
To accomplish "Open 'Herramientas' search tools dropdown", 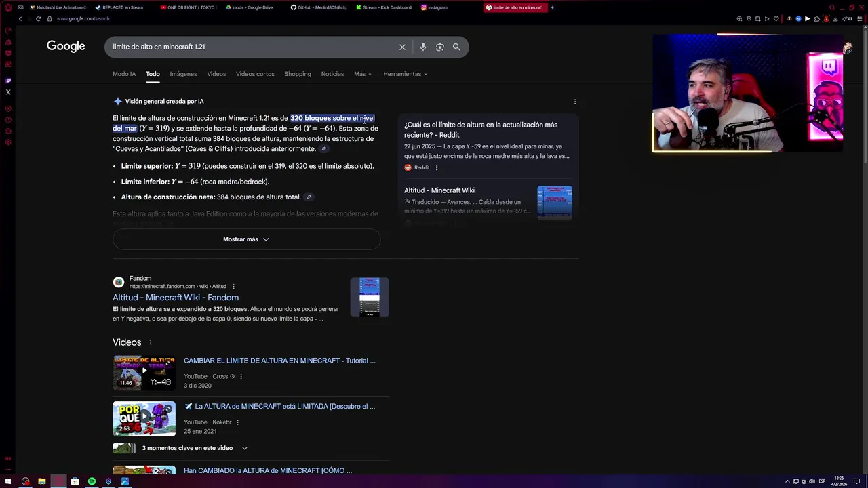I will [x=405, y=74].
